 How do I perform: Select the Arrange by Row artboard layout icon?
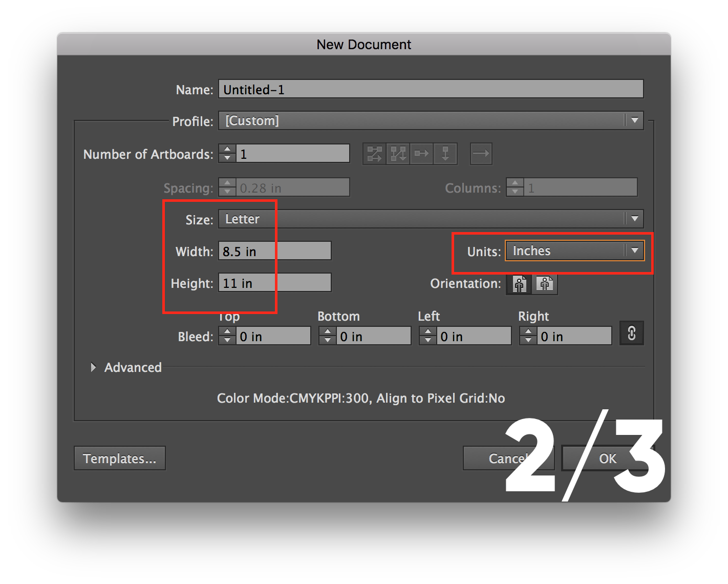tap(421, 154)
